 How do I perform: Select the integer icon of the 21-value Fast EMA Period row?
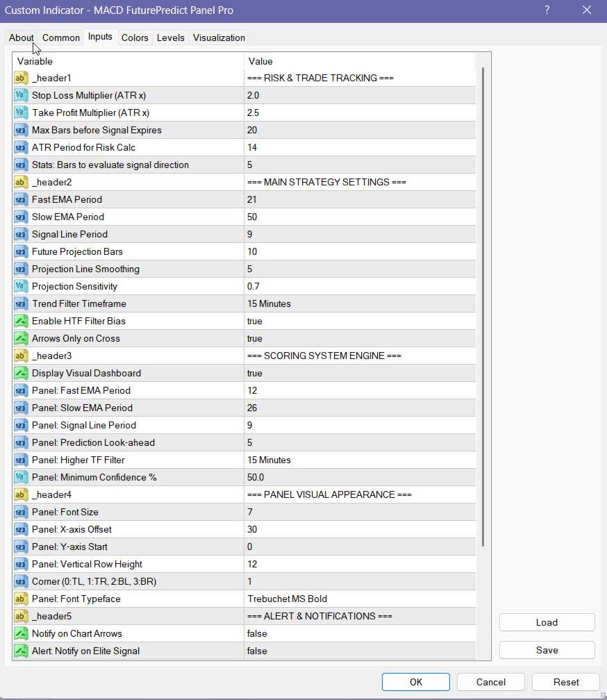click(21, 199)
